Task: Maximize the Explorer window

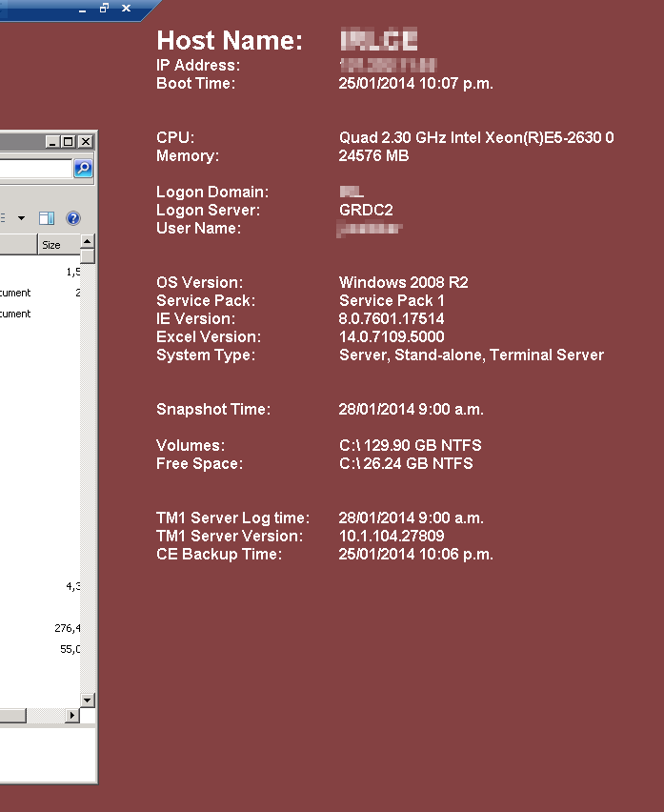Action: pyautogui.click(x=68, y=142)
